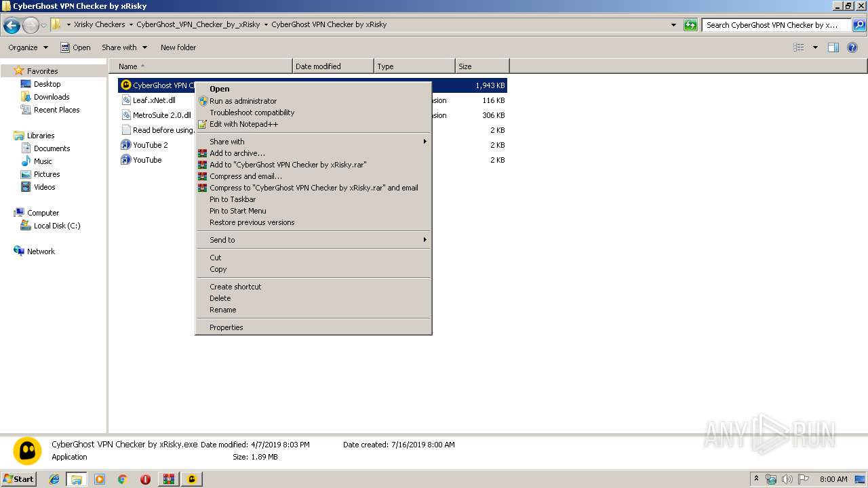Open Internet Explorer from taskbar

tap(54, 479)
